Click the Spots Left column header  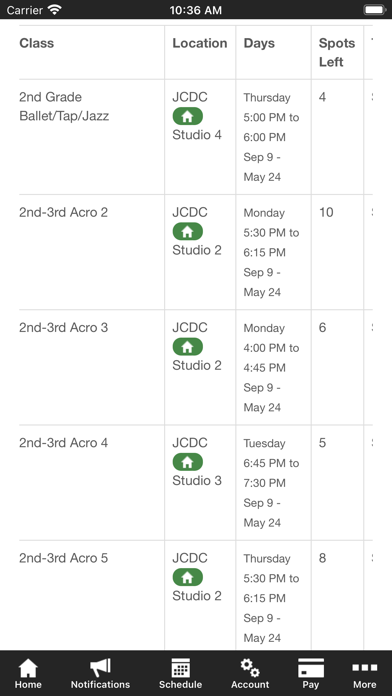tap(337, 52)
